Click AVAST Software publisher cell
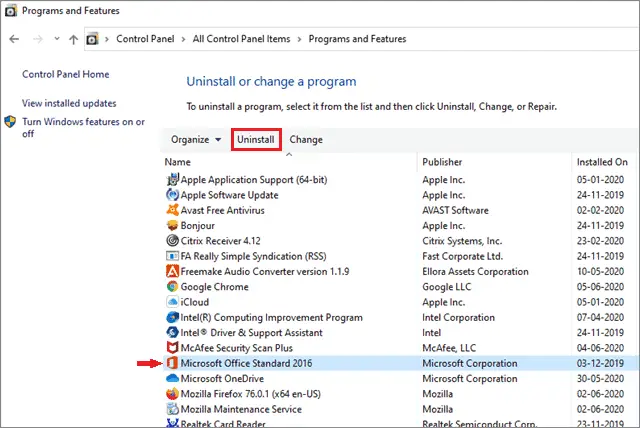The image size is (640, 428). tap(456, 210)
